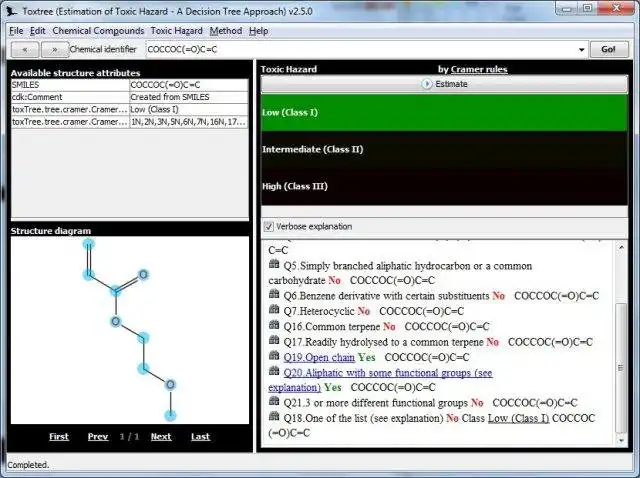
Task: Go to previous compound with « button
Action: pos(25,50)
